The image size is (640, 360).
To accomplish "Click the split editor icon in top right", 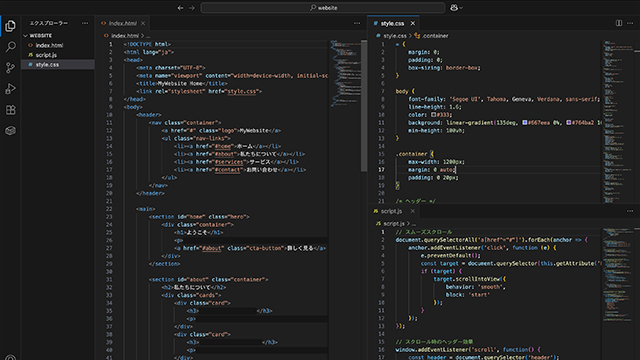I will pyautogui.click(x=619, y=23).
